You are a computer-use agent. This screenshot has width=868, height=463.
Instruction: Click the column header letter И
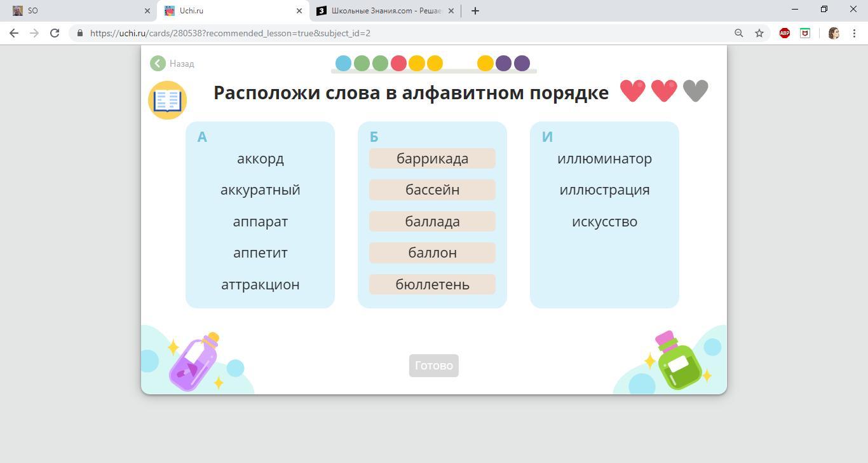(547, 137)
